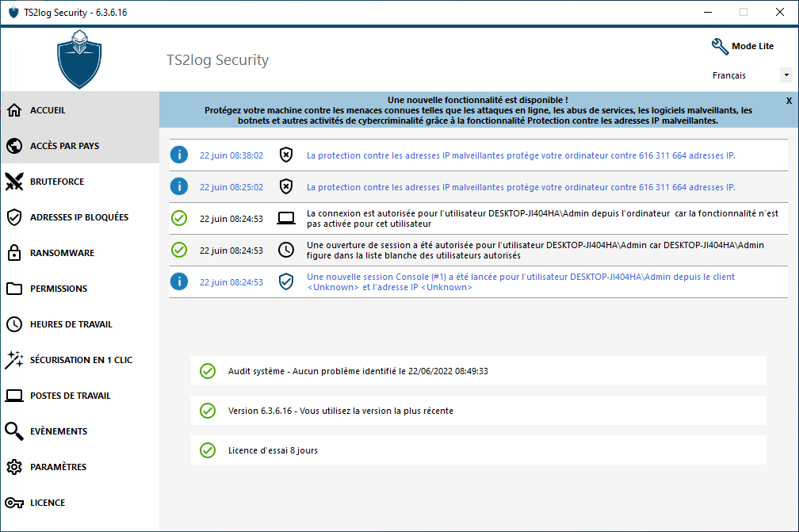
Task: Open the new Console session event message
Action: click(x=521, y=281)
